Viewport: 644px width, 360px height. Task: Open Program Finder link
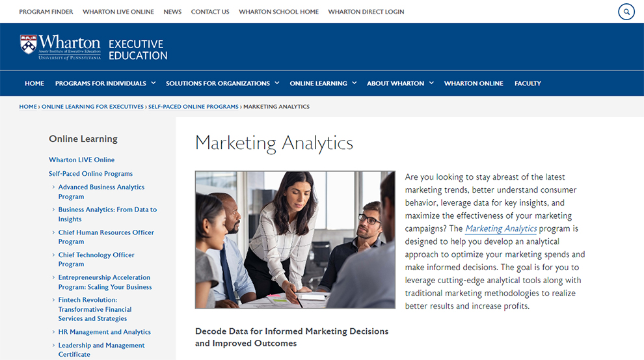(x=46, y=12)
